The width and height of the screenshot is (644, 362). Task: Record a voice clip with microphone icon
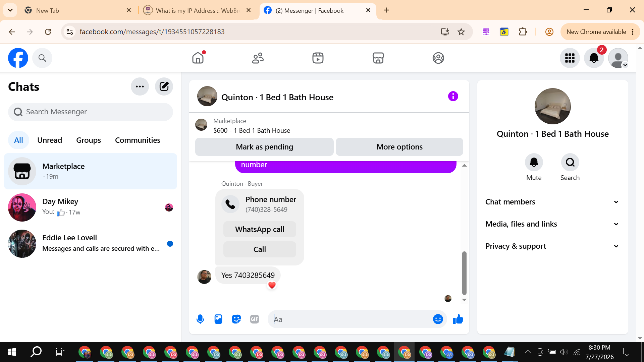coord(200,319)
